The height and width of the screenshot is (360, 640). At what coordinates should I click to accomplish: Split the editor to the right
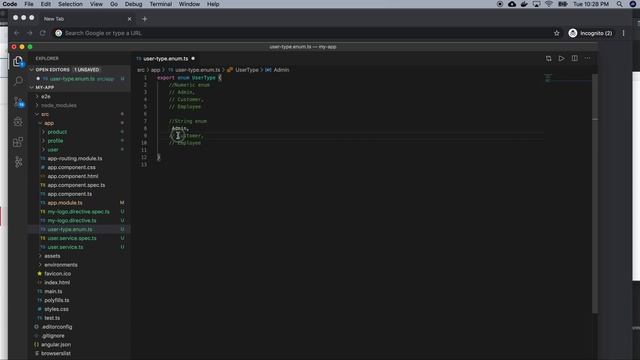[574, 58]
